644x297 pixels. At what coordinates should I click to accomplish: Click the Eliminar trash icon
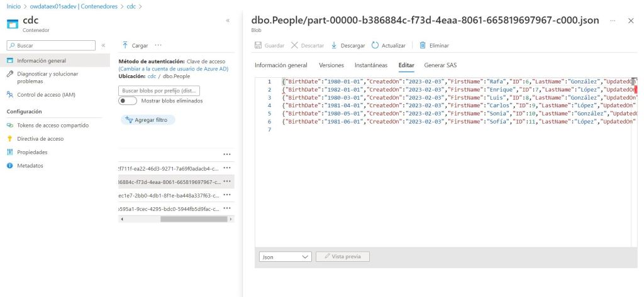point(423,46)
